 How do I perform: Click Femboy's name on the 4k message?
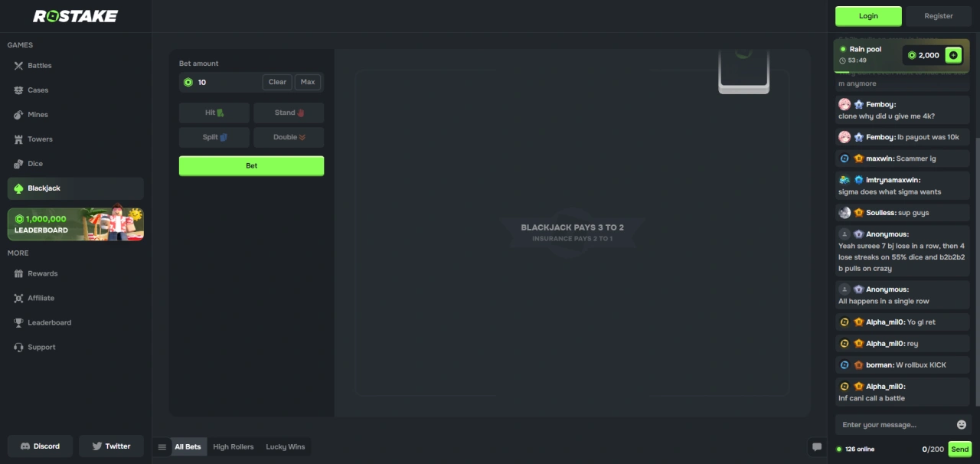pyautogui.click(x=880, y=104)
